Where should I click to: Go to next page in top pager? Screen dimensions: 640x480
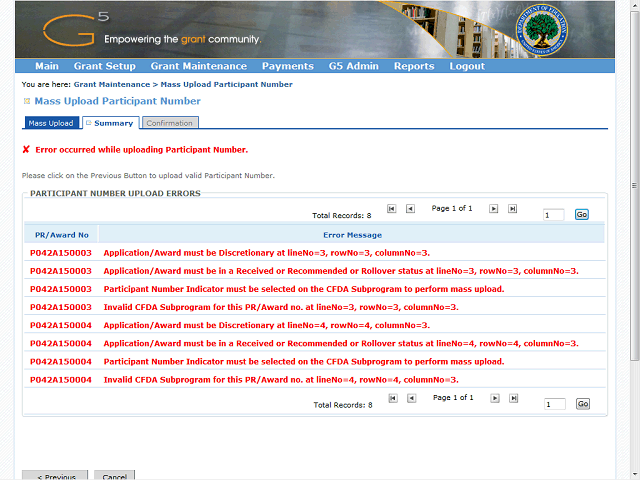493,209
